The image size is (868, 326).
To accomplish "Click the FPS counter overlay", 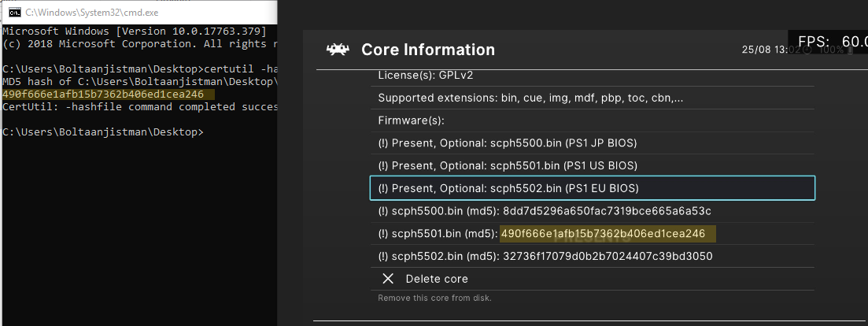I will tap(828, 42).
